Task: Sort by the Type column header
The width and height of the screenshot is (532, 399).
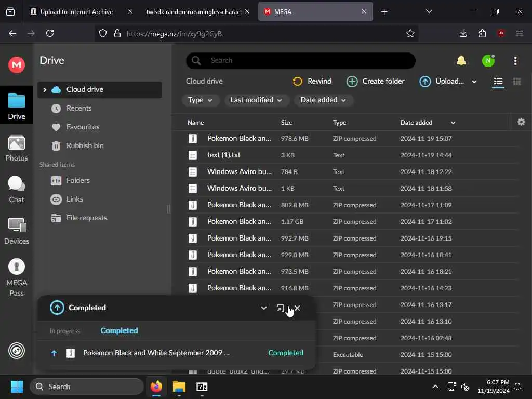Action: click(x=339, y=123)
